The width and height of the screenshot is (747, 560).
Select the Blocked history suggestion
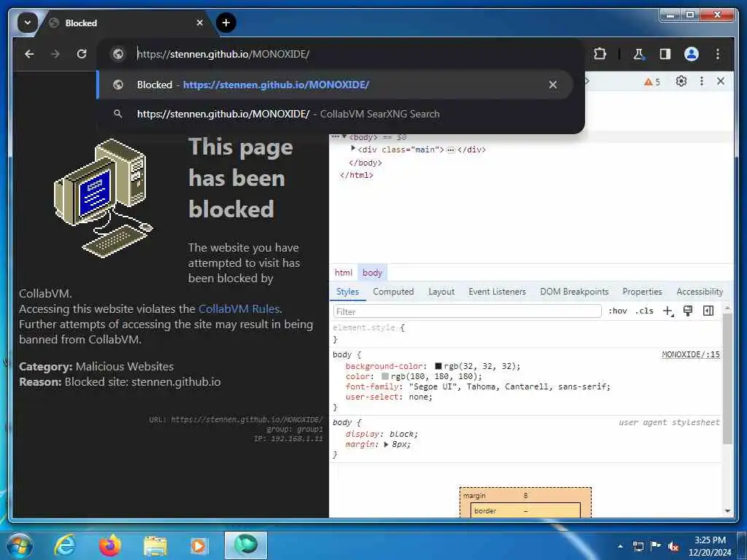pos(334,85)
